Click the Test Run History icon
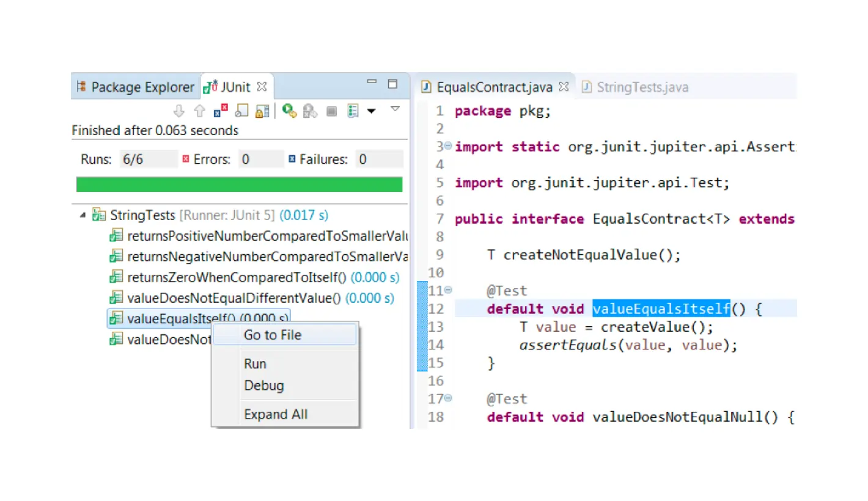868x501 pixels. tap(352, 111)
